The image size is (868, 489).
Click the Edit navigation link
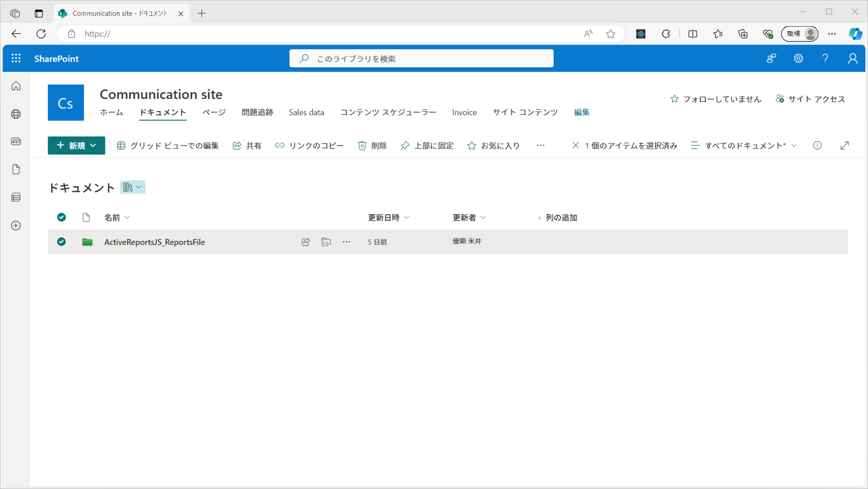coord(582,112)
